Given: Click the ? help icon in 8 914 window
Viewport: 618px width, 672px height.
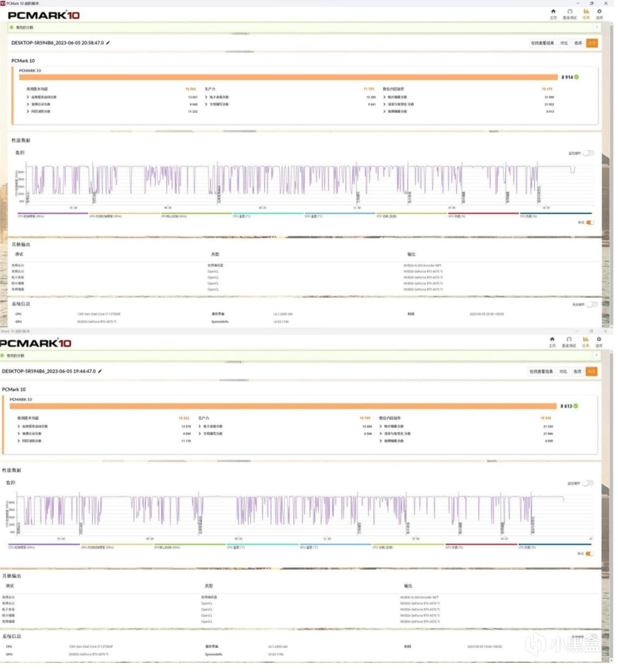Looking at the screenshot, I should point(597,27).
